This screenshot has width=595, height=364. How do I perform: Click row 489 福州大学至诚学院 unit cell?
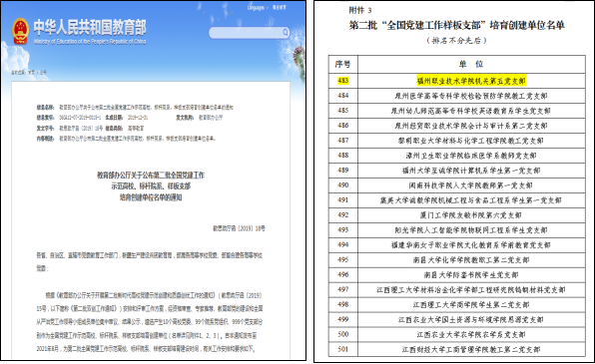point(471,171)
